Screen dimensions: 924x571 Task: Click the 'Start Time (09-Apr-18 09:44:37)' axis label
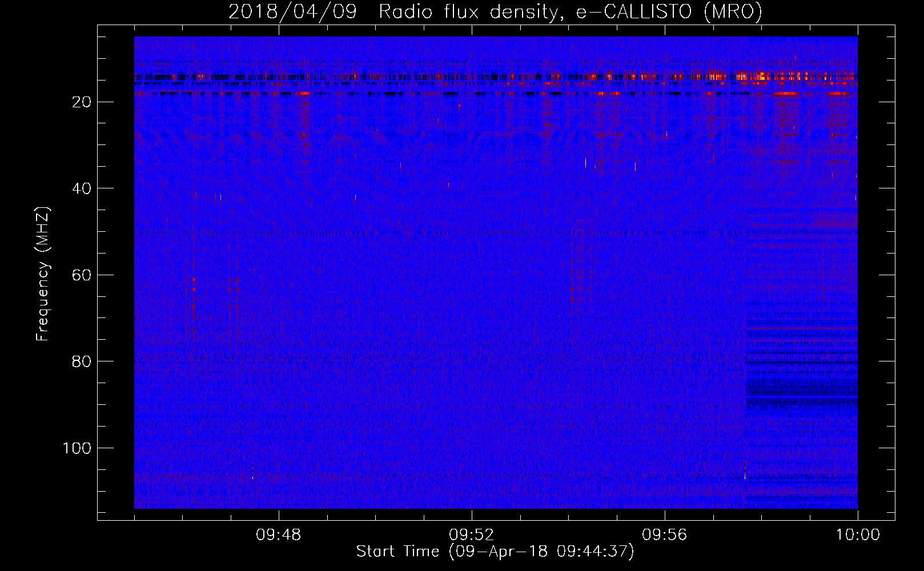click(x=495, y=552)
